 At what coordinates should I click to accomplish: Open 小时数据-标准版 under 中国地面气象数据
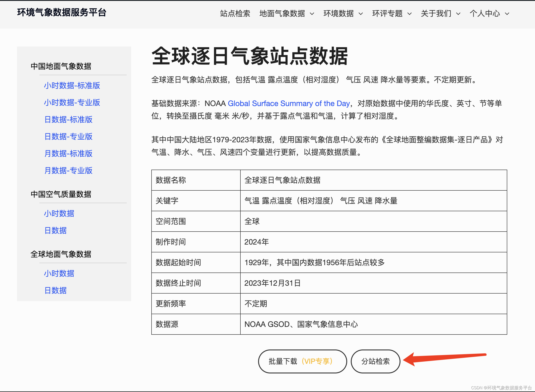point(72,85)
